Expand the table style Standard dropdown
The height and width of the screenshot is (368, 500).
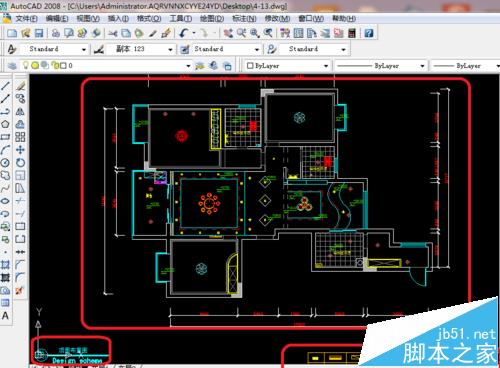257,49
